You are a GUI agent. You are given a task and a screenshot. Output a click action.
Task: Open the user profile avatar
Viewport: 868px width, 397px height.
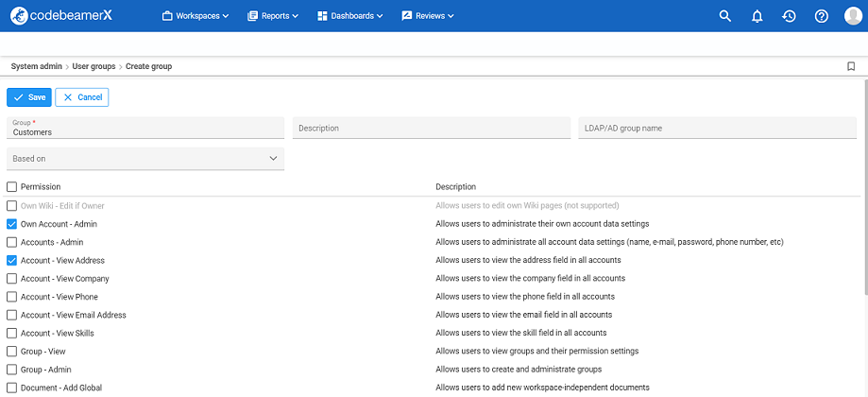pos(853,16)
